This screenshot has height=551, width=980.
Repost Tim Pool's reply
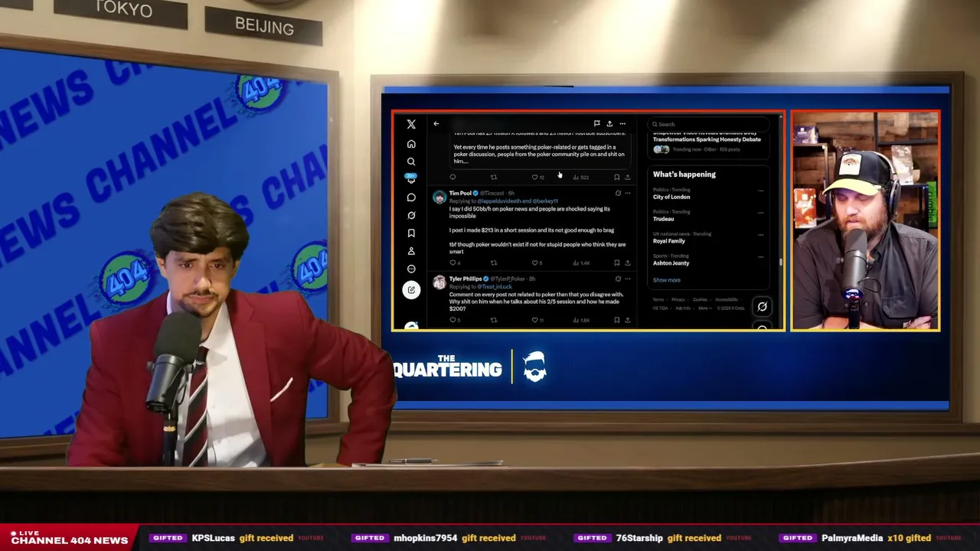point(494,263)
